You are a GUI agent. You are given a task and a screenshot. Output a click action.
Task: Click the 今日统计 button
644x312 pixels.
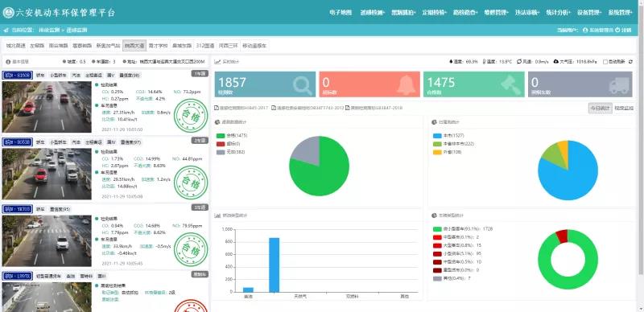[x=600, y=108]
